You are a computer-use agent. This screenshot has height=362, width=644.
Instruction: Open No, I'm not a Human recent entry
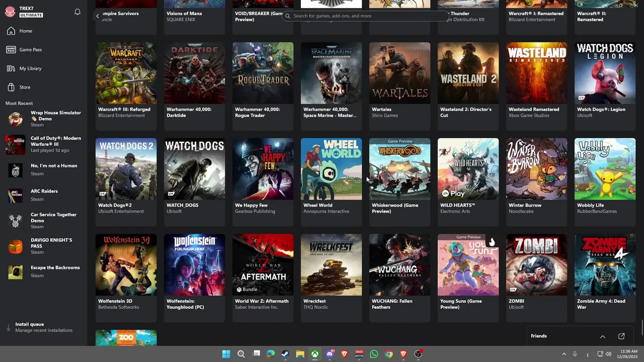[43, 170]
